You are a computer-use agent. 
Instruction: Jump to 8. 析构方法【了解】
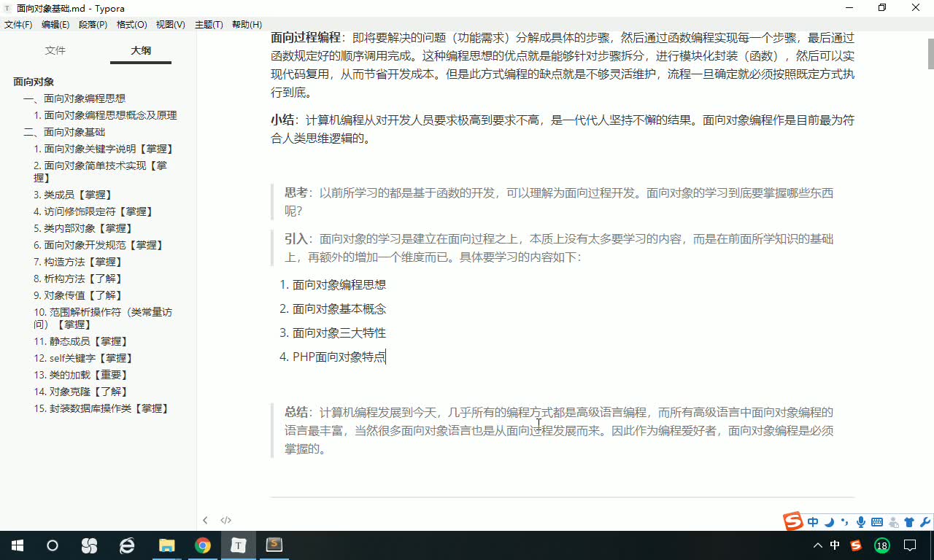point(79,279)
